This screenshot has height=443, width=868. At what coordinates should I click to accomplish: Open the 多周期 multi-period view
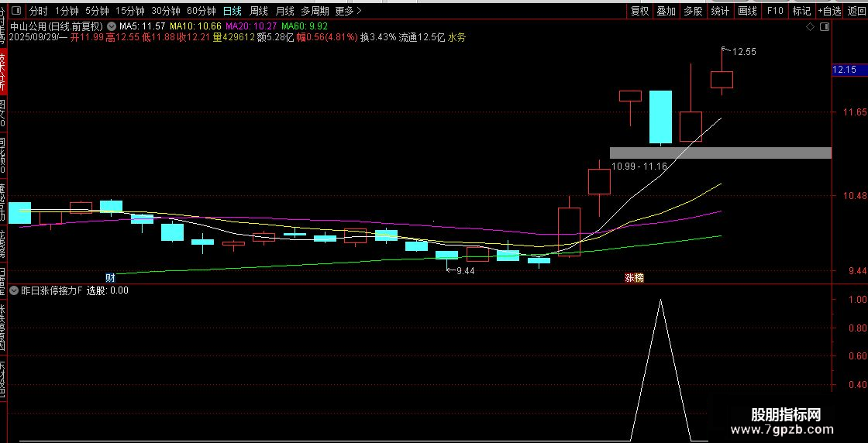pyautogui.click(x=315, y=11)
